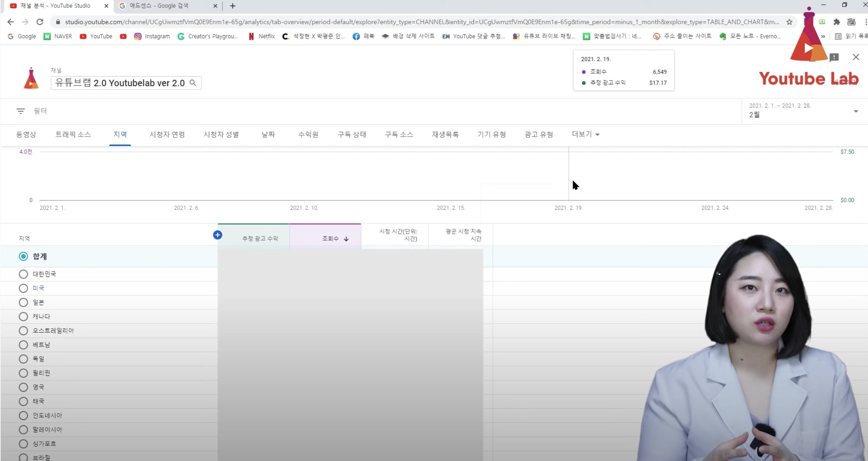The image size is (868, 461).
Task: Open the 미국 region link
Action: pyautogui.click(x=39, y=288)
